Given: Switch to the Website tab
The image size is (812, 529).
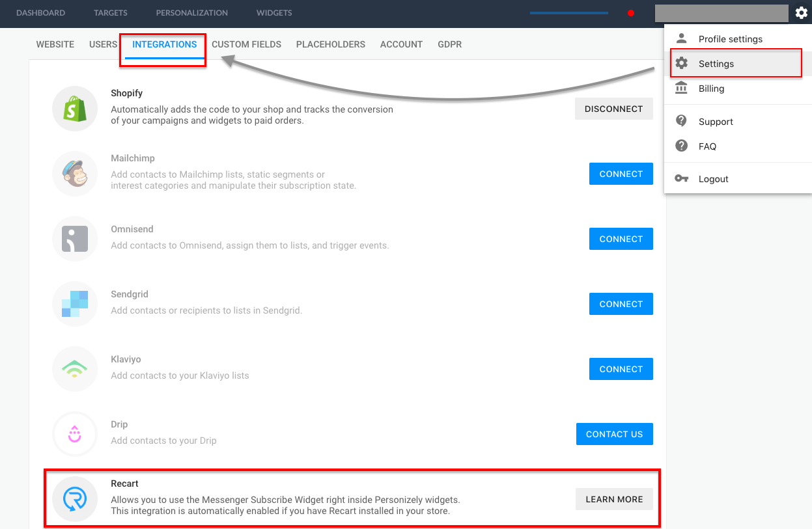Looking at the screenshot, I should click(x=55, y=44).
